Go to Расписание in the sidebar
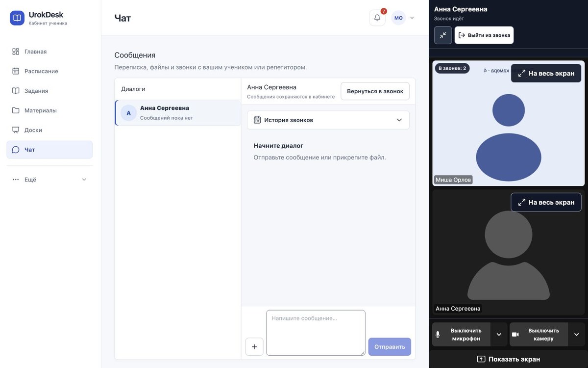The height and width of the screenshot is (368, 588). (x=49, y=71)
